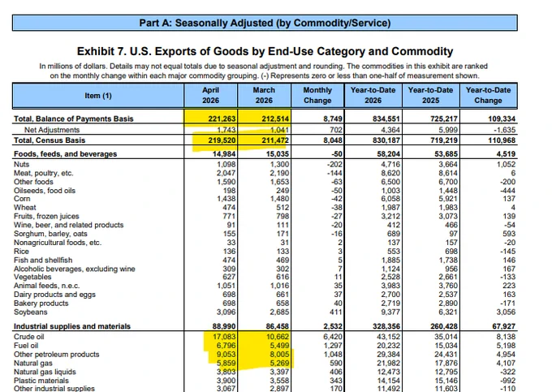Select the 'Sorghum, barley, oats' row label
The width and height of the screenshot is (552, 392).
coord(50,234)
